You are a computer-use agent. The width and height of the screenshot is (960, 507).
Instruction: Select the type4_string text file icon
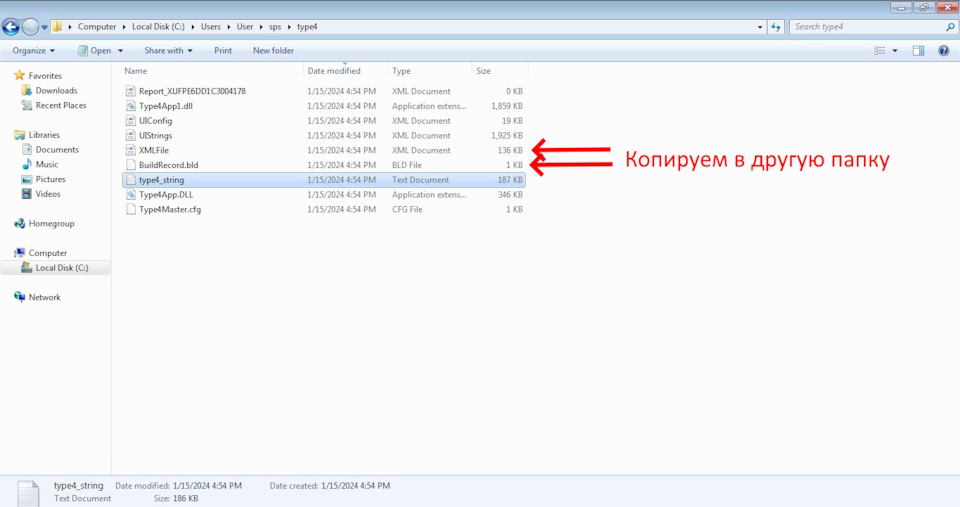130,179
